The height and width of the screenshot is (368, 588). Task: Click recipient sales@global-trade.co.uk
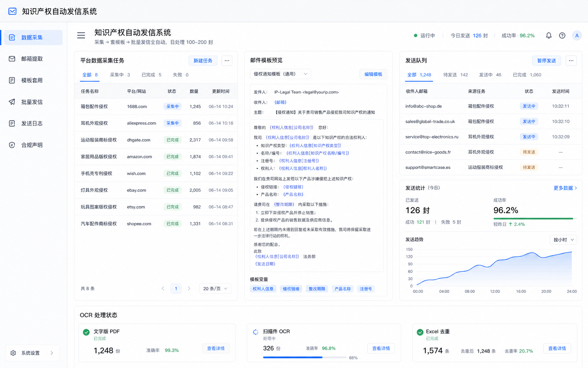tap(430, 121)
